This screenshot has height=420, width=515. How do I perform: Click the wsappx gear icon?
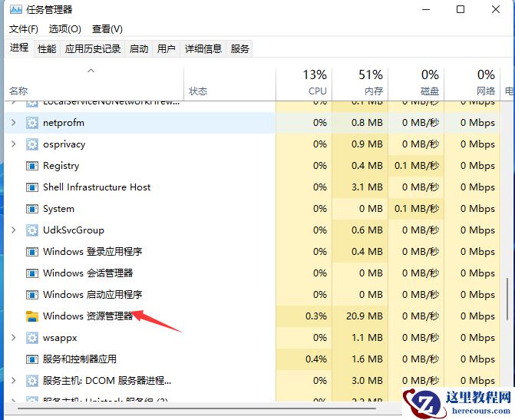click(x=32, y=338)
